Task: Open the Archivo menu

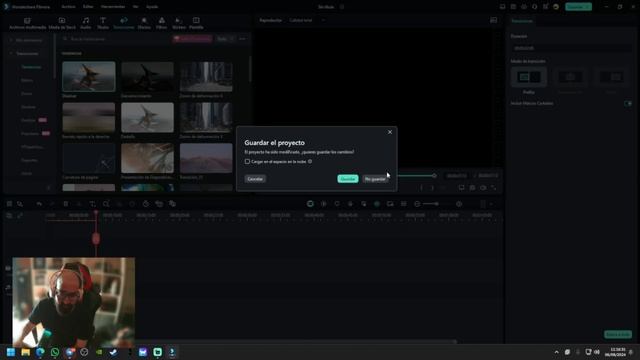Action: pos(68,7)
